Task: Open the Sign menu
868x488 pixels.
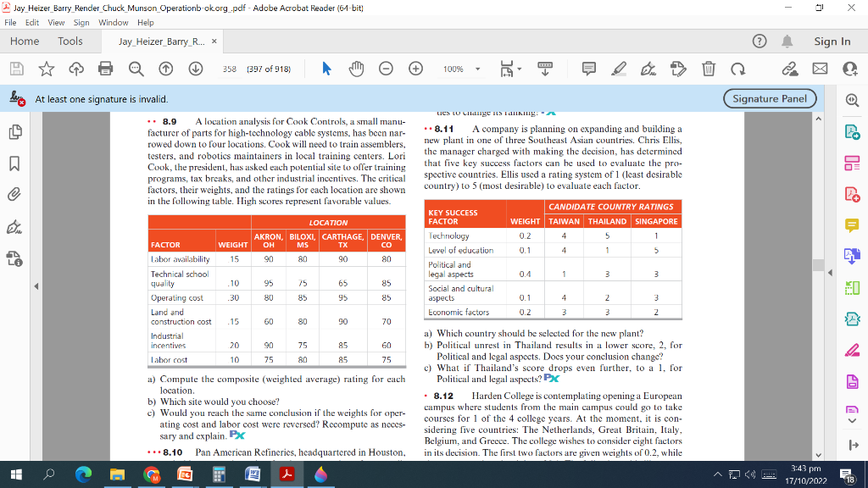Action: point(81,23)
